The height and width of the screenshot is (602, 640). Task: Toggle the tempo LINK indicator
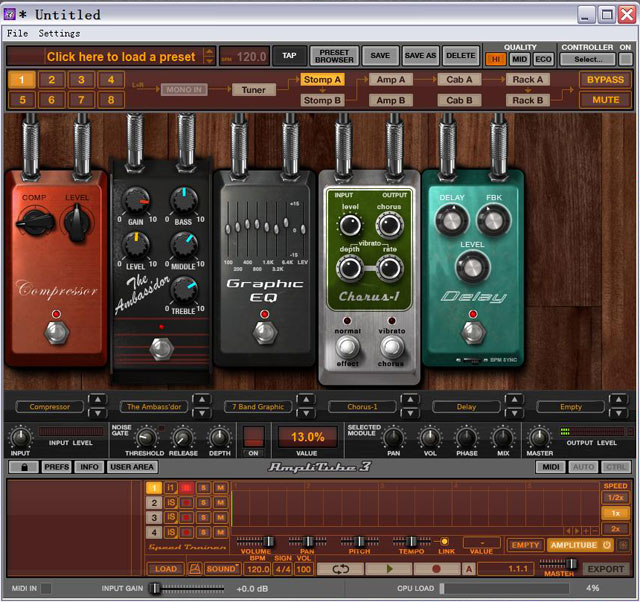[444, 541]
